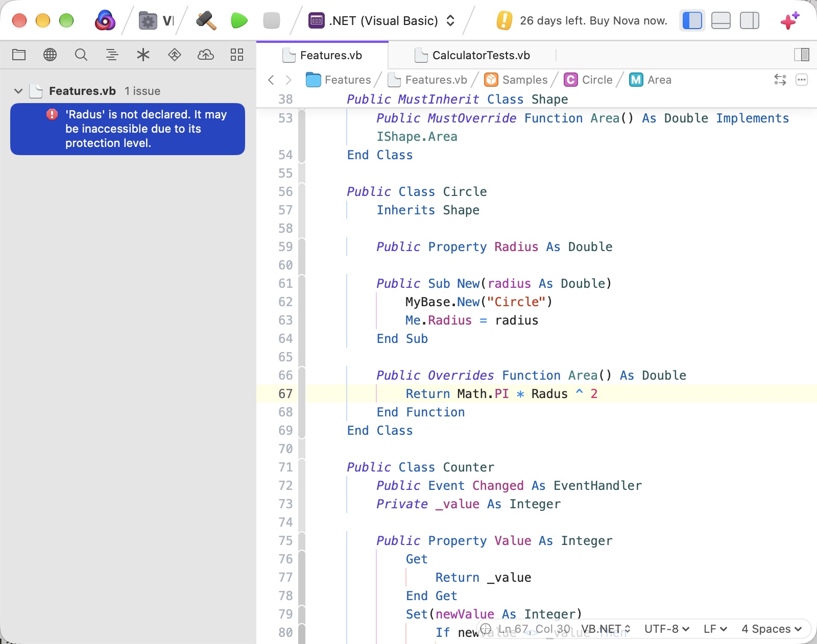Click the editor comparison arrows icon
The image size is (817, 644).
(780, 80)
